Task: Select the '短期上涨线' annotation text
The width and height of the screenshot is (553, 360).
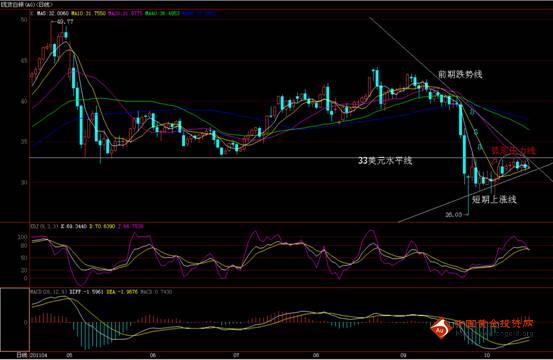Action: click(x=494, y=200)
